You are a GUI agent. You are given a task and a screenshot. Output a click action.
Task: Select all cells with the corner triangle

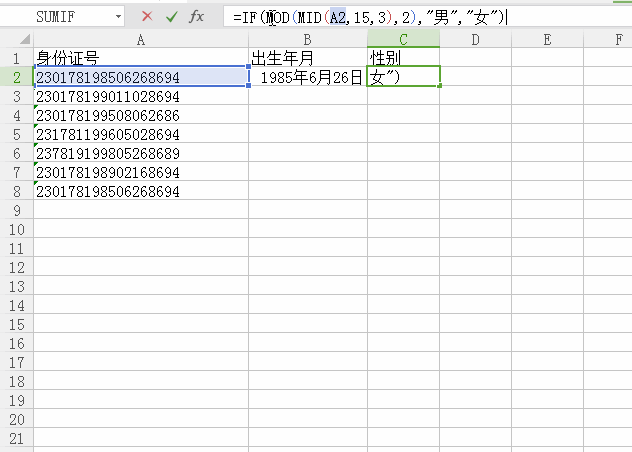tap(24, 39)
